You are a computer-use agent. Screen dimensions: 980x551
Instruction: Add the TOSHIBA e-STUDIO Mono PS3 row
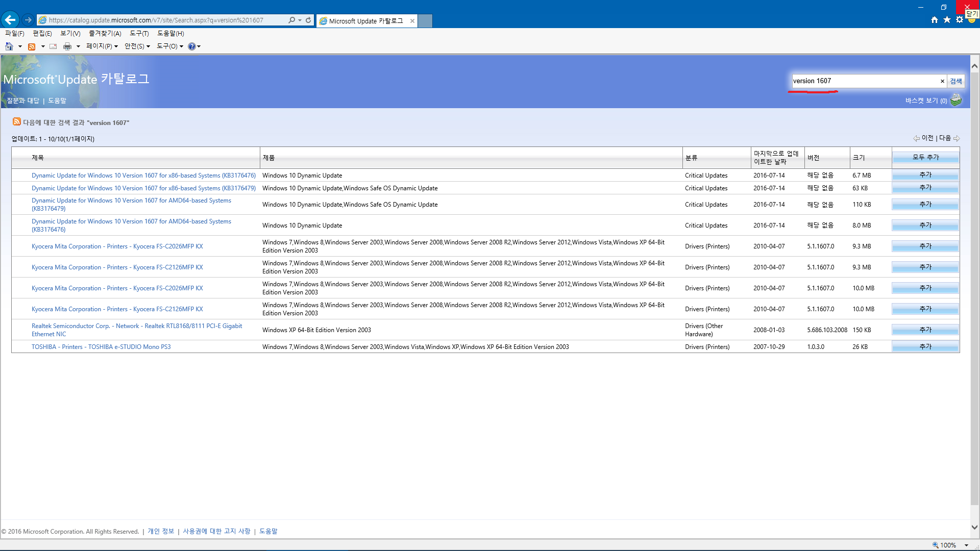tap(925, 347)
